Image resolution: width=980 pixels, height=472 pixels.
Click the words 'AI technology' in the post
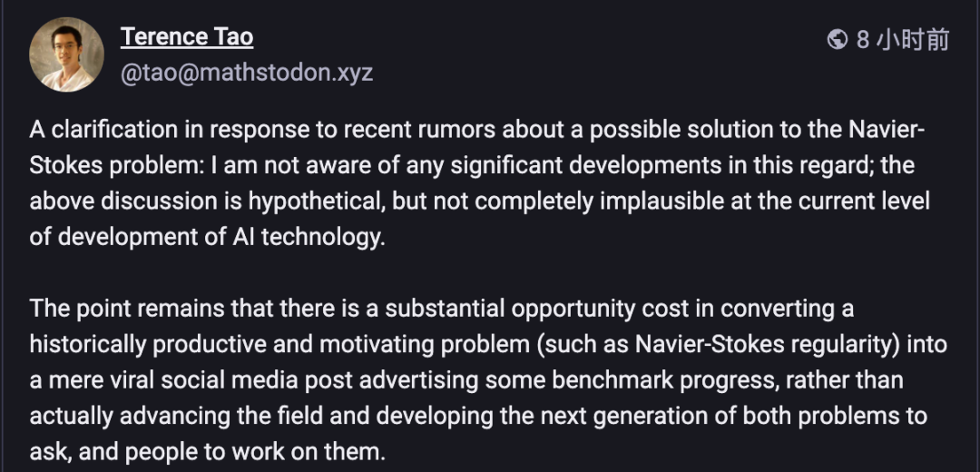[304, 237]
